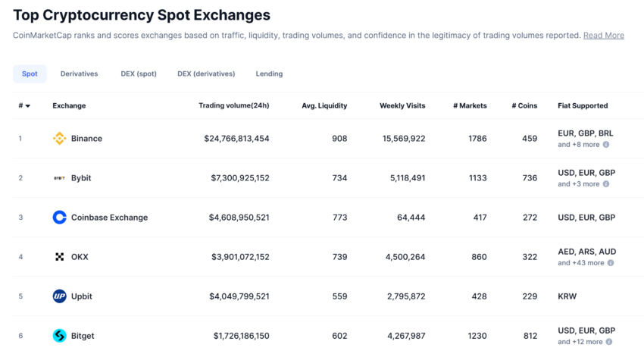
Task: Open the OKX exchange page
Action: tap(80, 257)
